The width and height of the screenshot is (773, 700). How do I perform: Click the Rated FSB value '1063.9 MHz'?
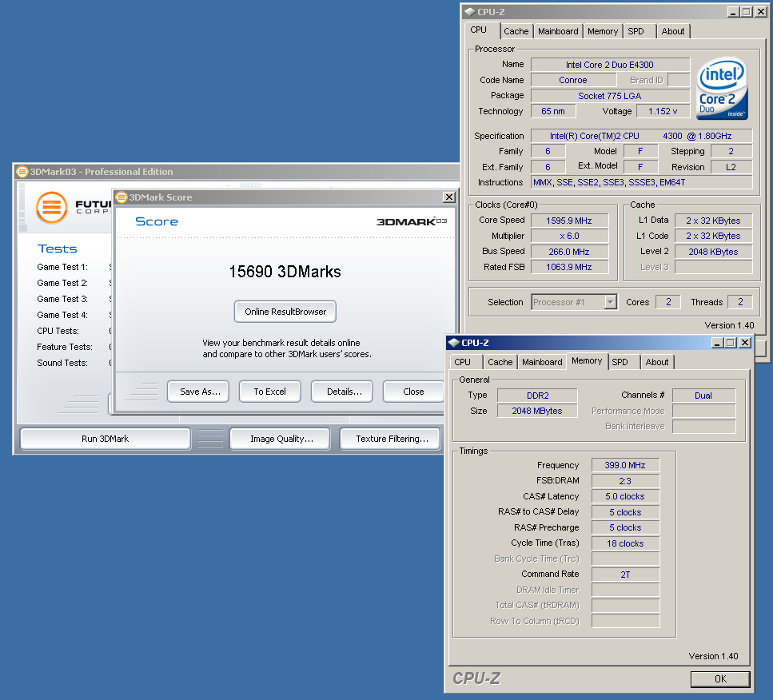click(569, 267)
